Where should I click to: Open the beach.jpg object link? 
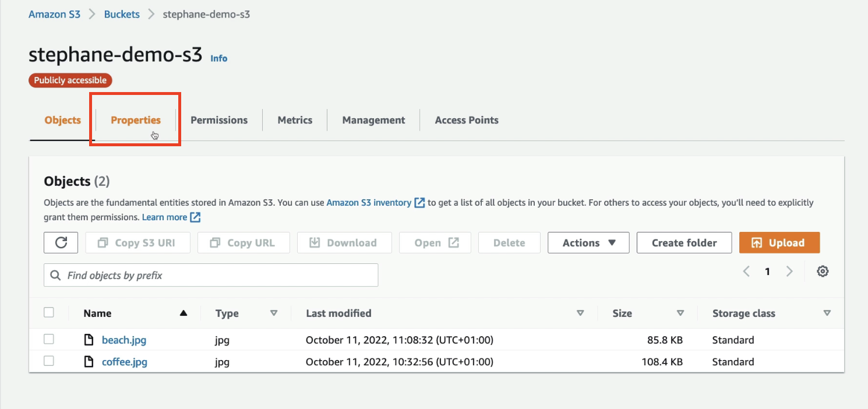coord(124,340)
